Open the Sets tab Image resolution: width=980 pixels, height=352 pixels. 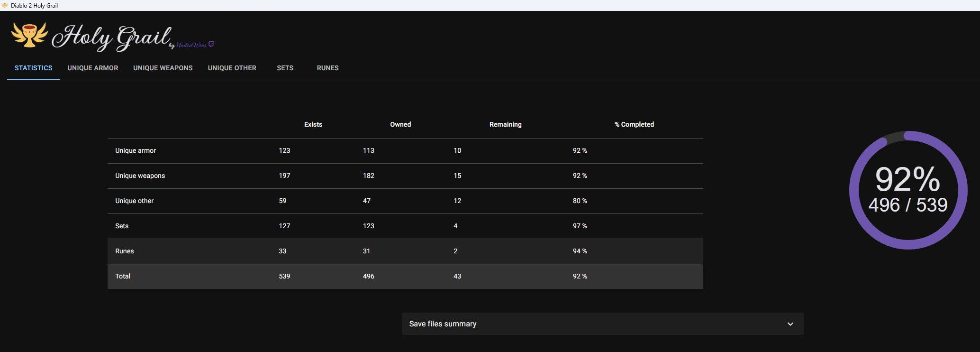(x=285, y=68)
